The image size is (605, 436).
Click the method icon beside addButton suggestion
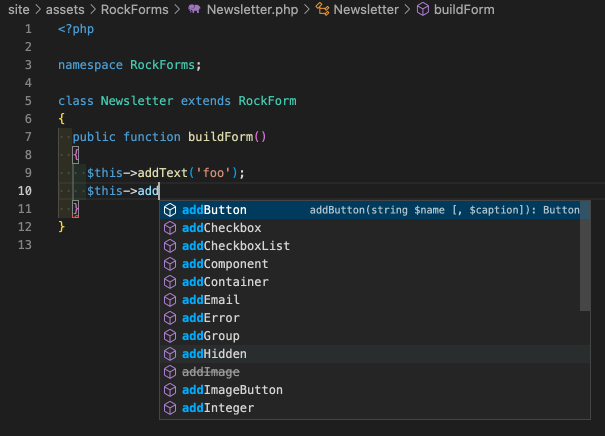(170, 210)
